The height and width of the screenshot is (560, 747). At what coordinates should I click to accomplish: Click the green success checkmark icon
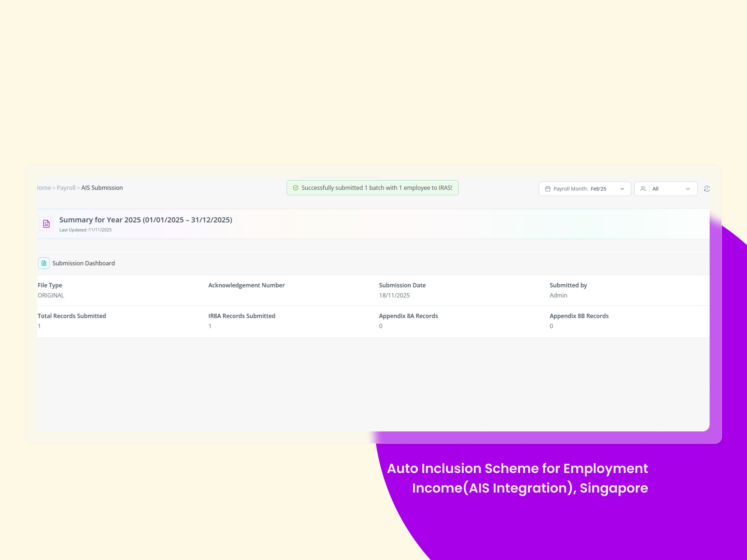click(296, 188)
